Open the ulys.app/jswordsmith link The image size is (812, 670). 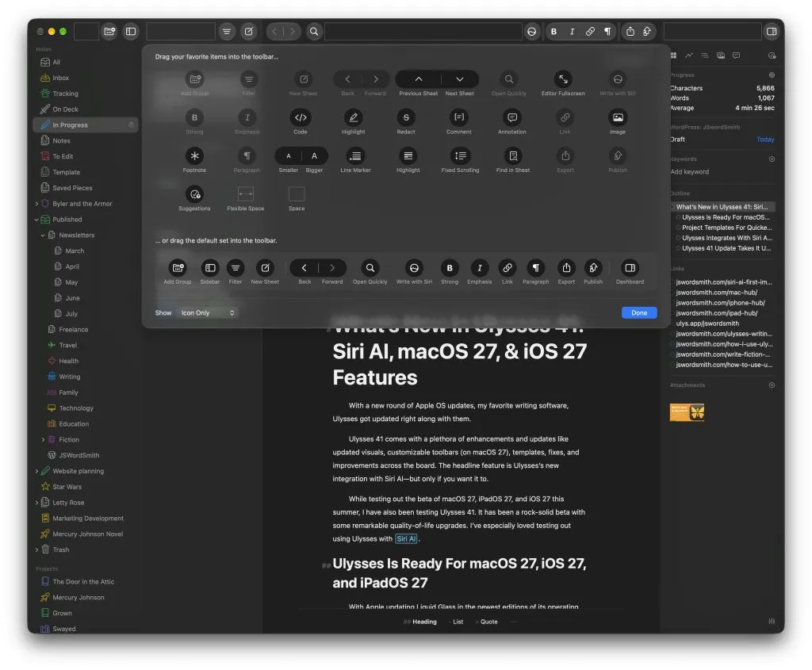pyautogui.click(x=707, y=324)
